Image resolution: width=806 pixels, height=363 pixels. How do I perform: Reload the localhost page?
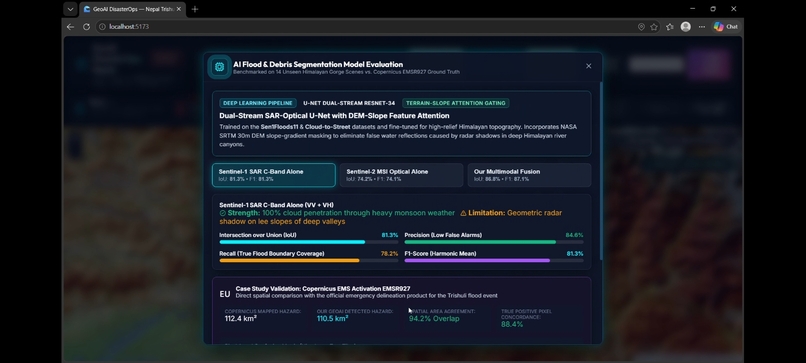tap(86, 27)
